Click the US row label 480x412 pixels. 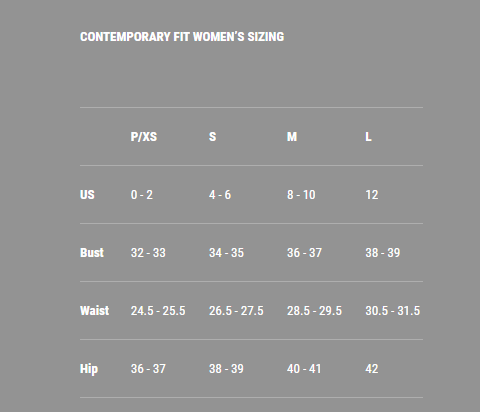pos(87,195)
